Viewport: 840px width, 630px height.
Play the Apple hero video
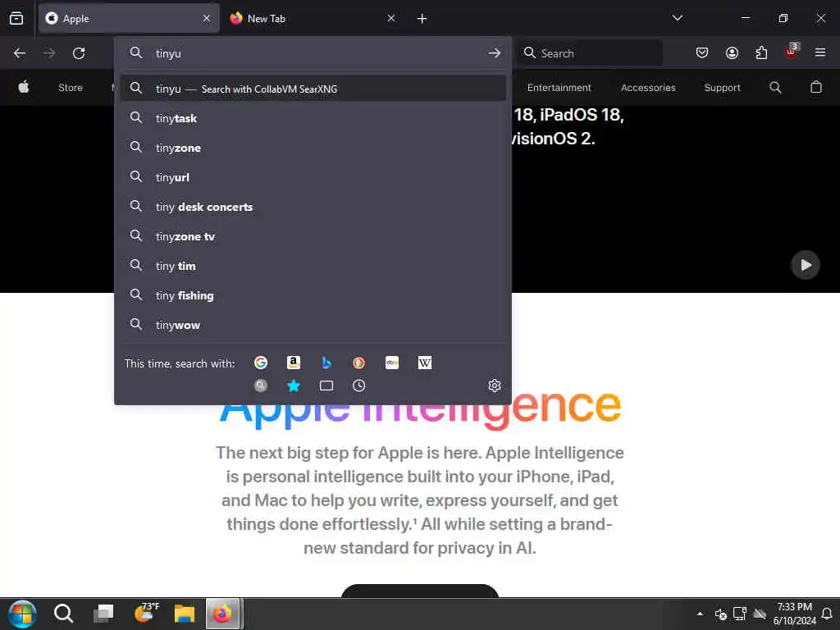[806, 265]
